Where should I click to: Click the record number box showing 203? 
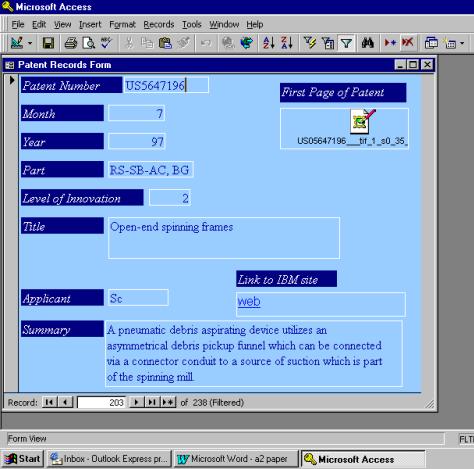click(102, 402)
